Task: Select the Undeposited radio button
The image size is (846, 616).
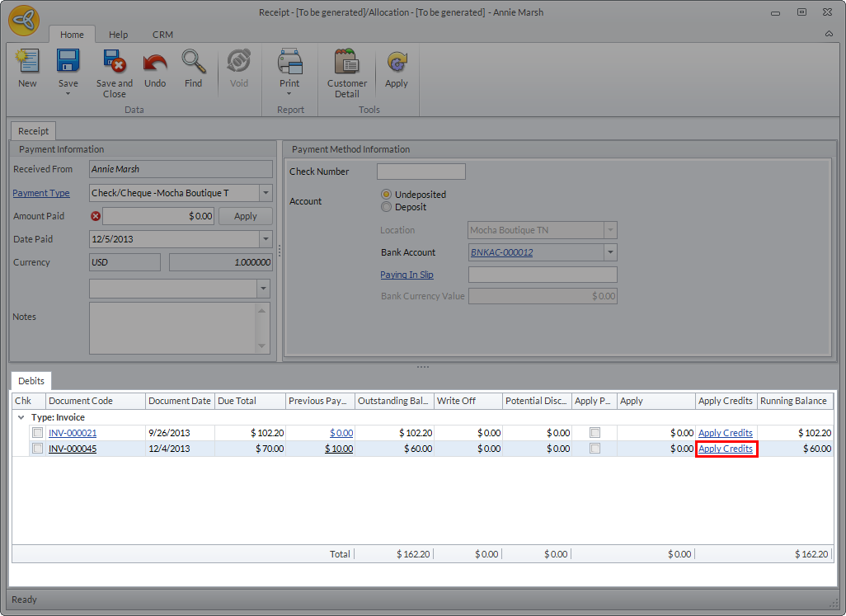Action: coord(386,195)
